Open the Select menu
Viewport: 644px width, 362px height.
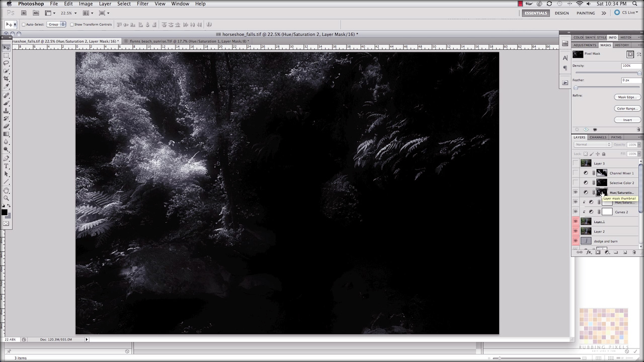[x=124, y=4]
